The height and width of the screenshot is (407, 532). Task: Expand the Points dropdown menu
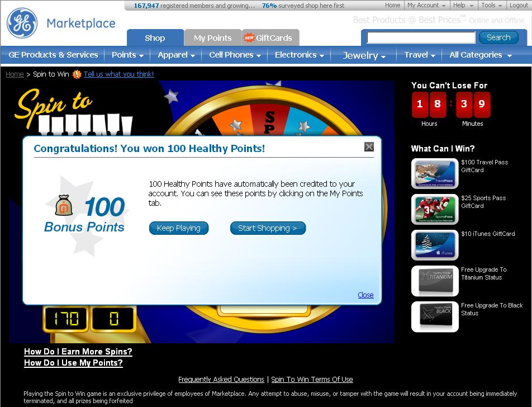127,55
